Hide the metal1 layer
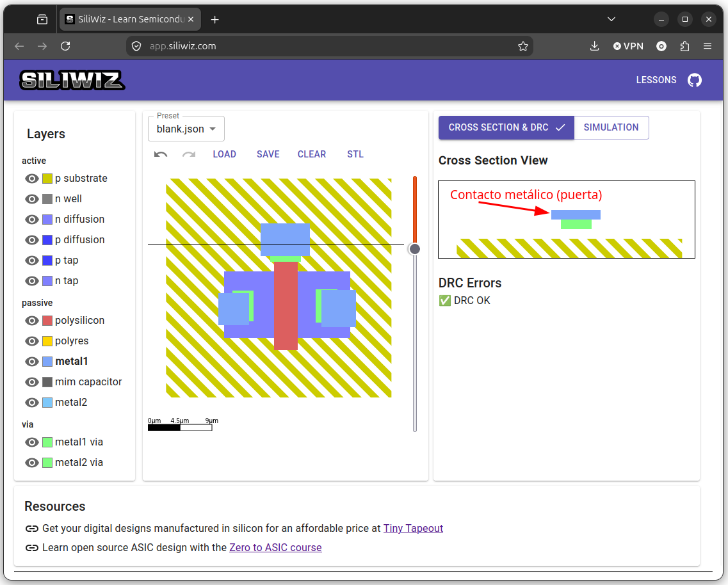 pyautogui.click(x=31, y=362)
